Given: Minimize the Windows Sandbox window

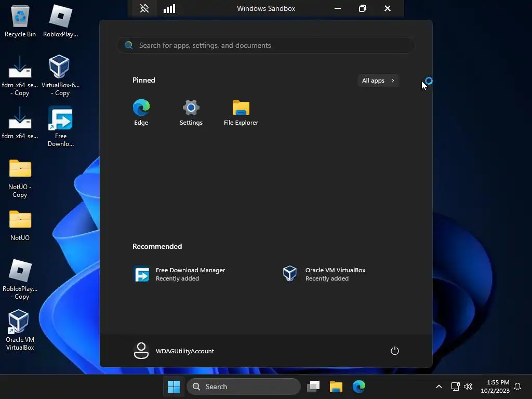Looking at the screenshot, I should coord(338,8).
